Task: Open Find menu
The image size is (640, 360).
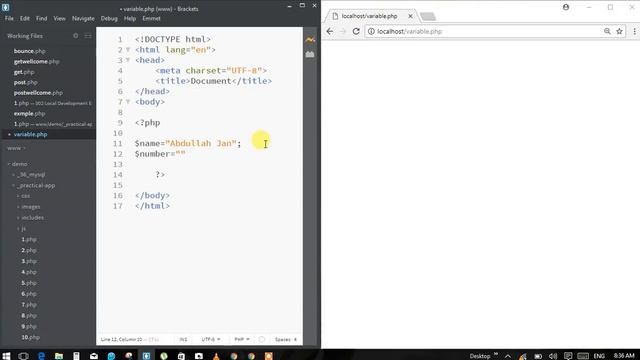Action: pyautogui.click(x=42, y=18)
